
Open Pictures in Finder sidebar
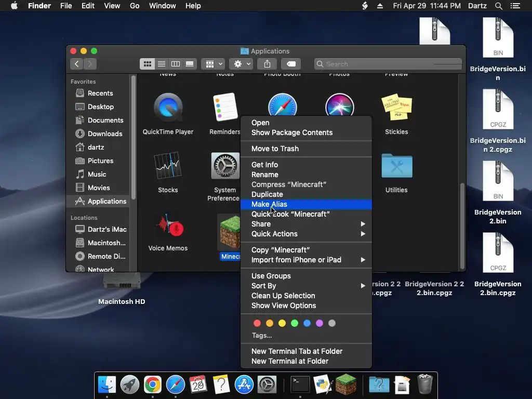point(98,161)
